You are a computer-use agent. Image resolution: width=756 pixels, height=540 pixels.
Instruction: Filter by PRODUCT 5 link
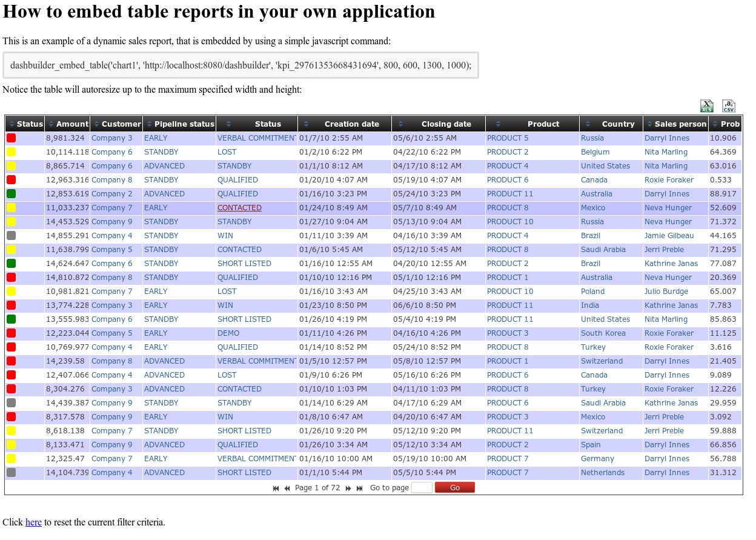(508, 138)
